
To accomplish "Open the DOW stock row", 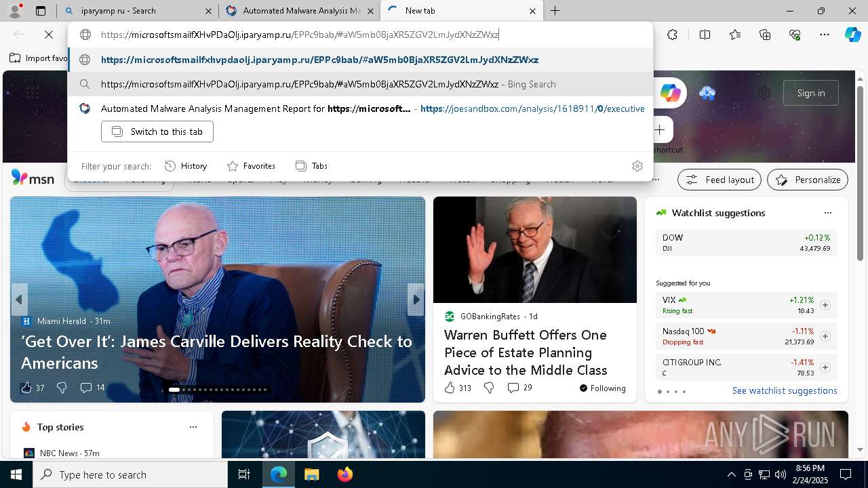I will [x=746, y=243].
